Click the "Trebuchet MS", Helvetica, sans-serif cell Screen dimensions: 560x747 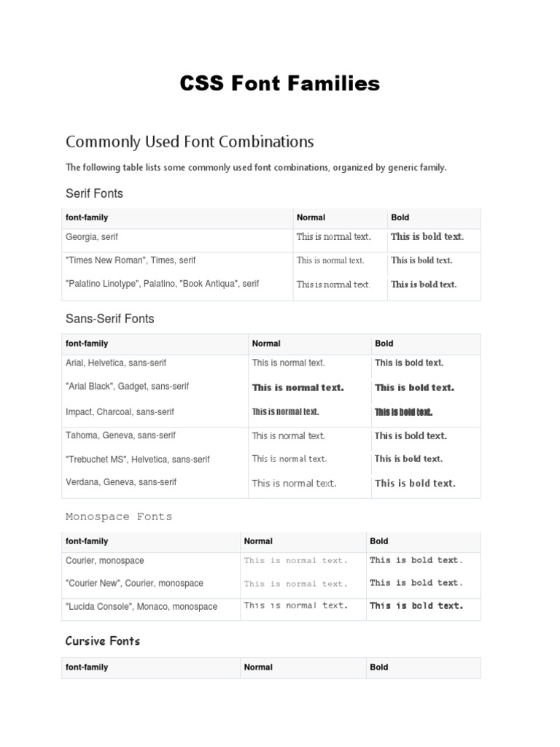(137, 460)
